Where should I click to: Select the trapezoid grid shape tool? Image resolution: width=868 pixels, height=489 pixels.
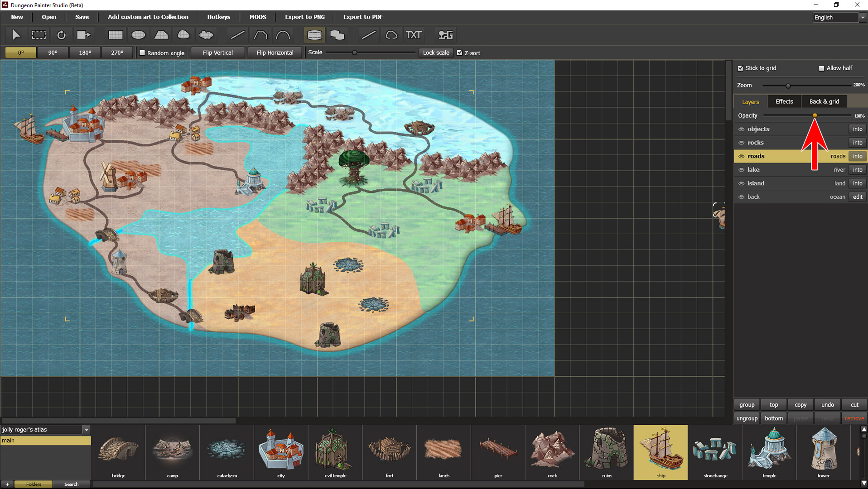161,35
